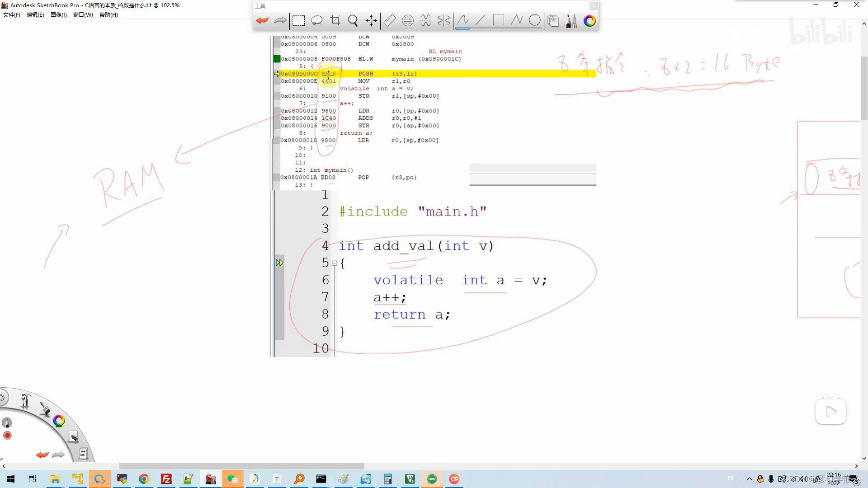
Task: Click the zoom magnifier tool
Action: click(x=353, y=20)
